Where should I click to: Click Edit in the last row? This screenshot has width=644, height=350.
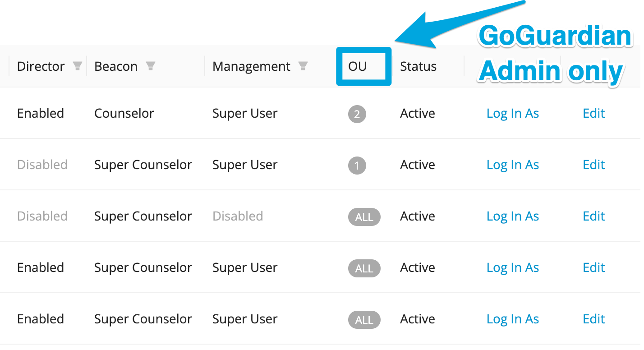point(593,320)
